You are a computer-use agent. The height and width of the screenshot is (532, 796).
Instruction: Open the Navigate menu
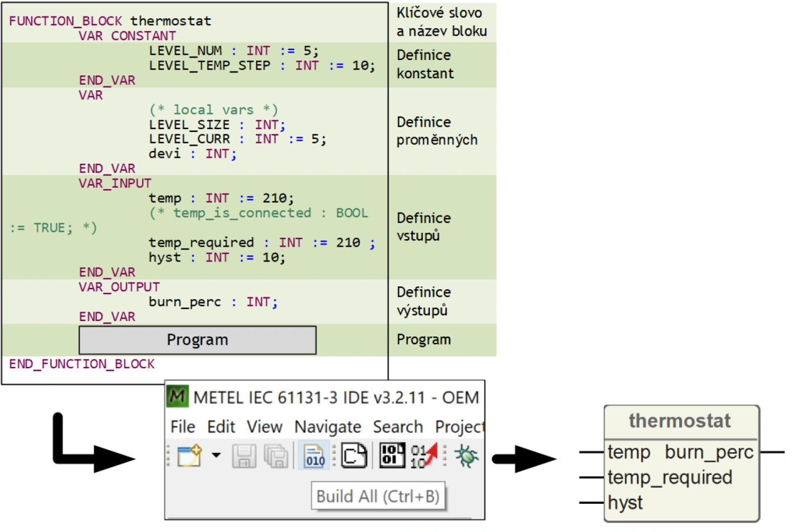[327, 427]
